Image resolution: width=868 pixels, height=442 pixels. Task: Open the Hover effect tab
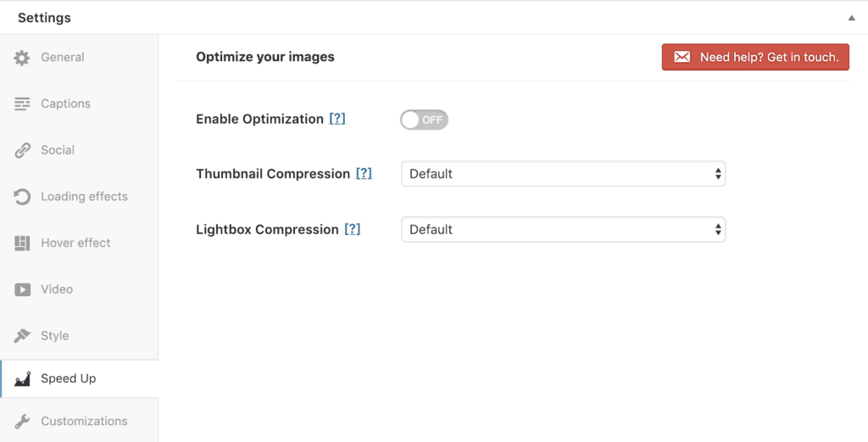pyautogui.click(x=76, y=243)
